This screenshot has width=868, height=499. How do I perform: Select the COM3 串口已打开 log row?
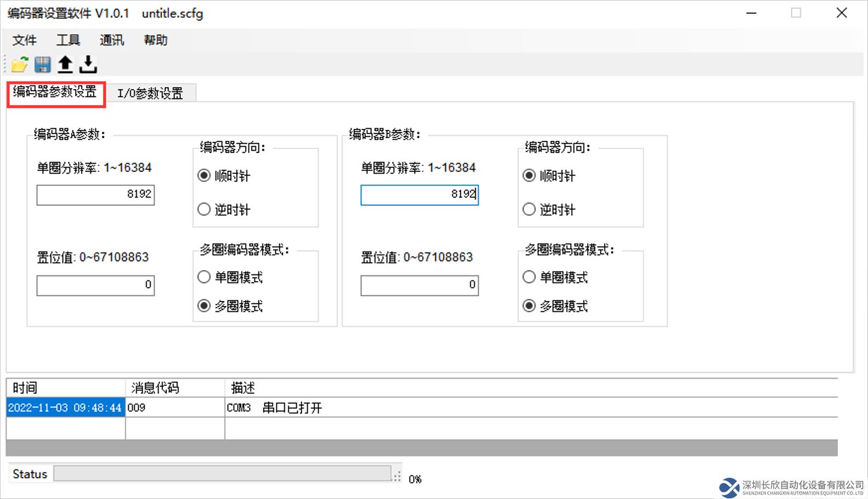(x=274, y=408)
